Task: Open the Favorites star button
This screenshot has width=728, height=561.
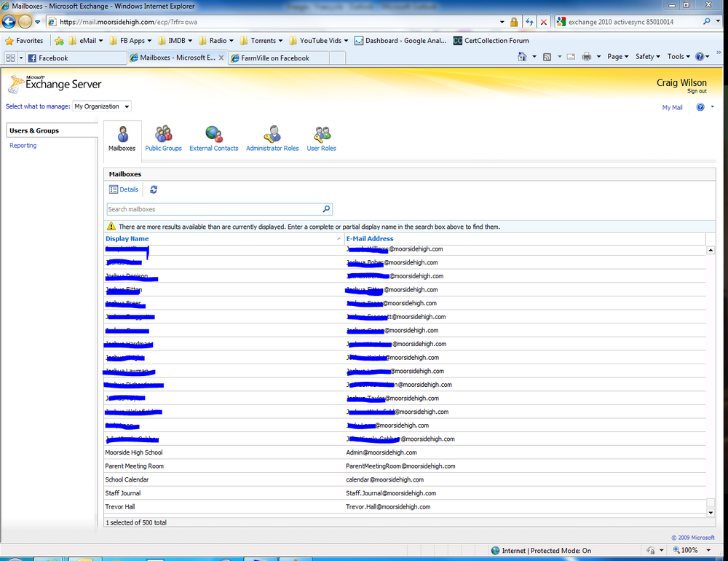Action: [24, 41]
